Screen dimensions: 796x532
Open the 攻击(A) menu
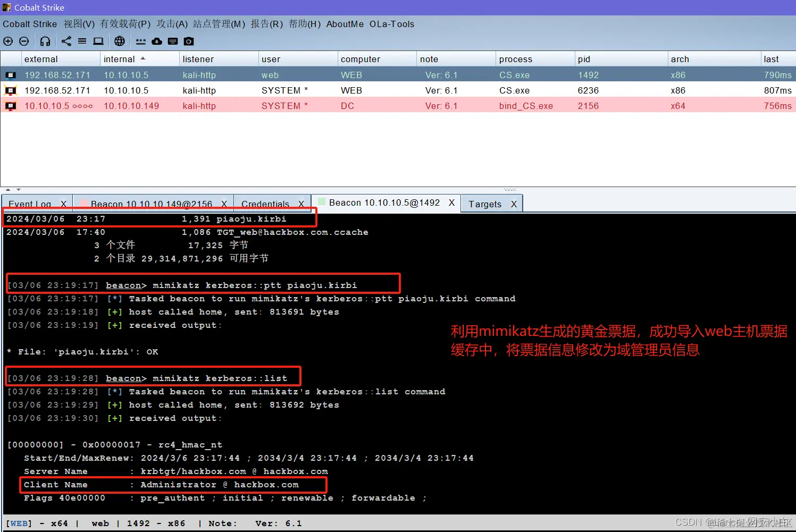tap(172, 24)
